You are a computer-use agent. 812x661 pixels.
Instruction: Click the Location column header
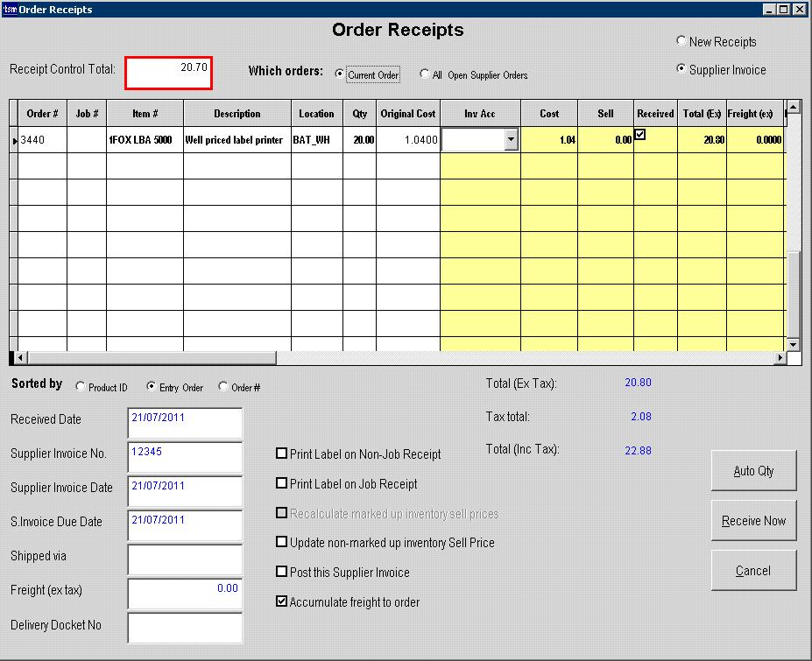(x=317, y=113)
